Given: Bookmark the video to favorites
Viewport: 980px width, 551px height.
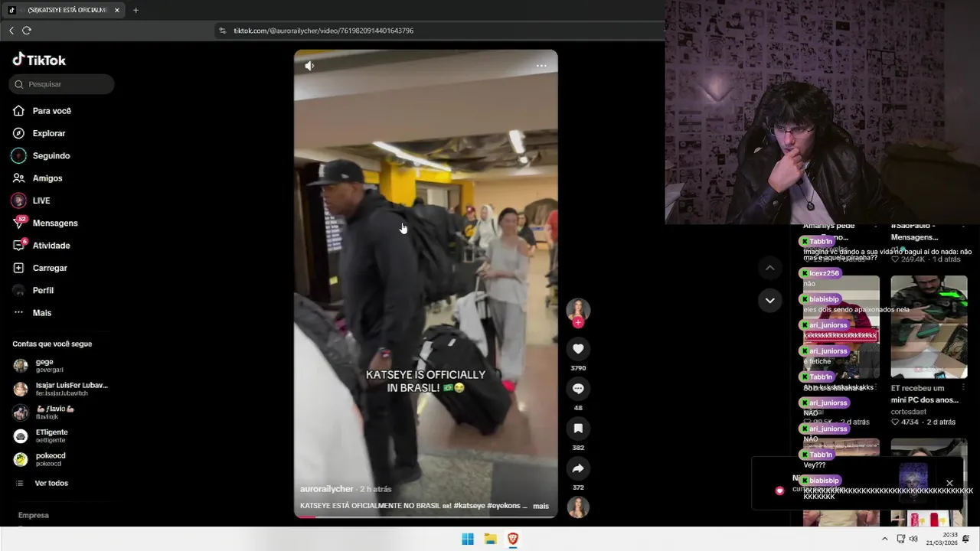Looking at the screenshot, I should pos(578,429).
